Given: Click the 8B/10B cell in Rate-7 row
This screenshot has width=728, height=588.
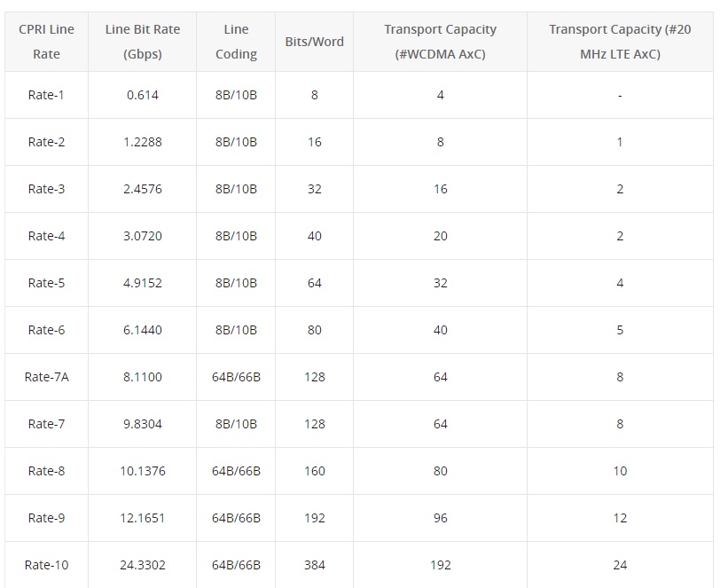Looking at the screenshot, I should [x=236, y=424].
